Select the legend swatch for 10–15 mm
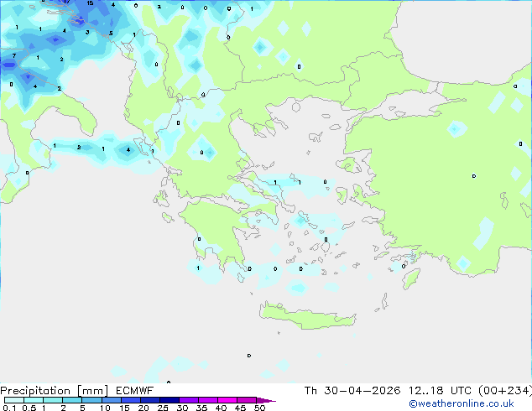 click(x=111, y=400)
